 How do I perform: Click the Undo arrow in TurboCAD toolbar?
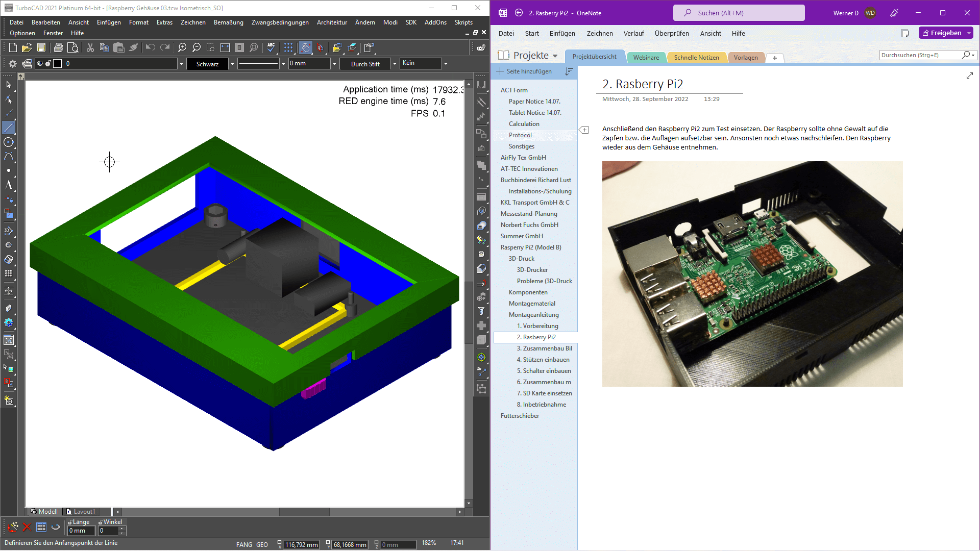coord(150,47)
